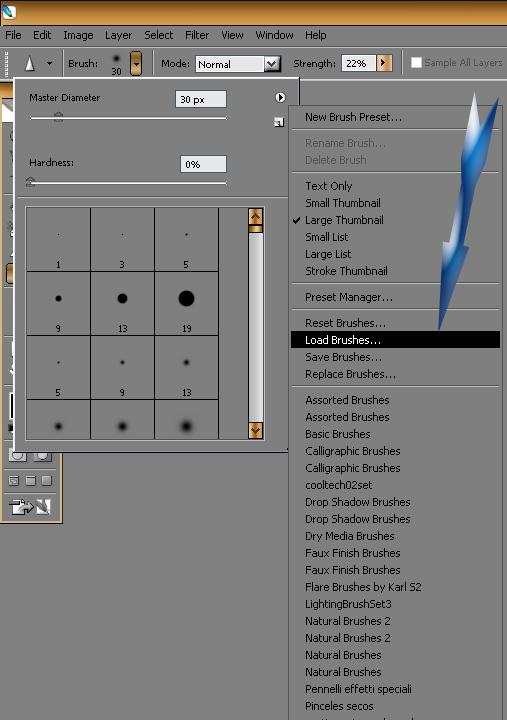
Task: Click the Master Diameter slider handle
Action: (x=58, y=117)
